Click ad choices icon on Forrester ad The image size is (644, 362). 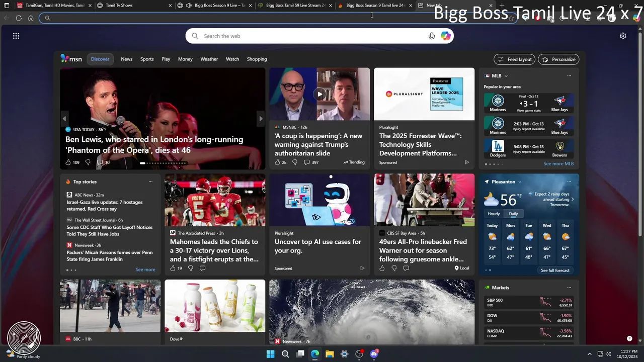click(x=467, y=162)
